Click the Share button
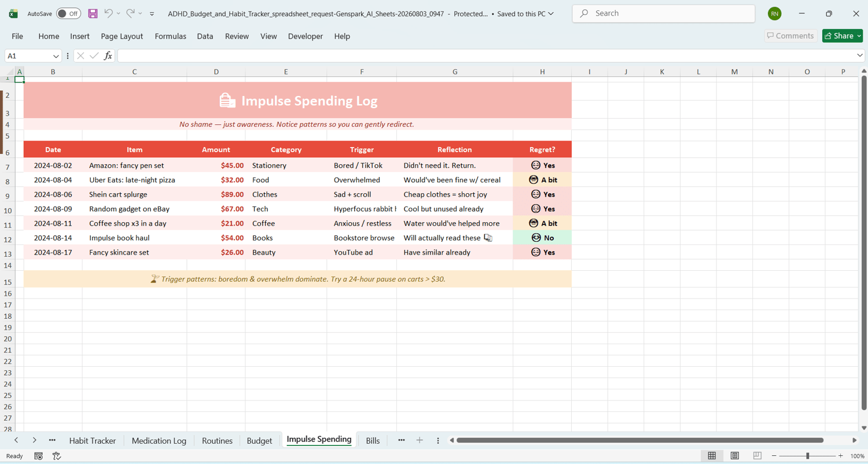 coord(843,36)
